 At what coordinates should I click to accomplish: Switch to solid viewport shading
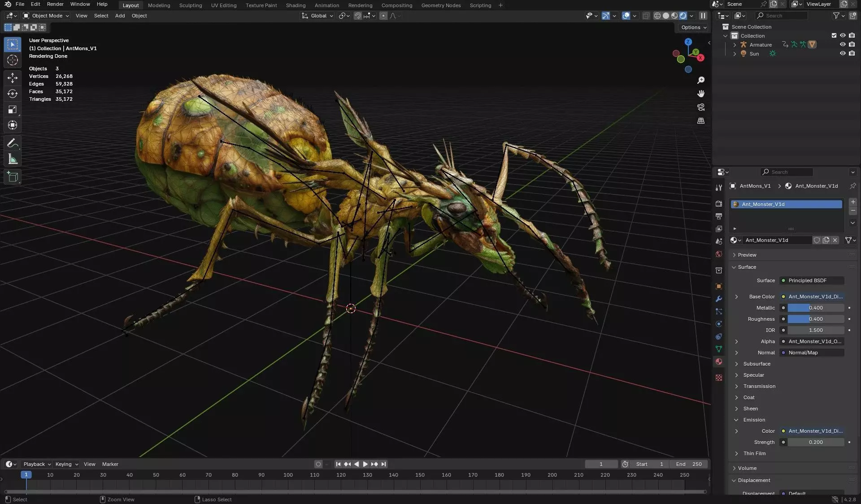[666, 16]
